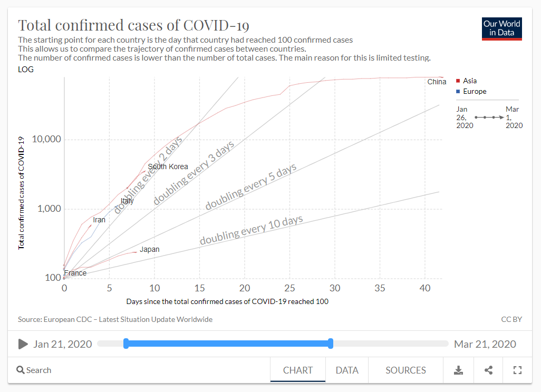The width and height of the screenshot is (541, 392).
Task: Click the Mar 21, 2020 end date
Action: point(485,344)
